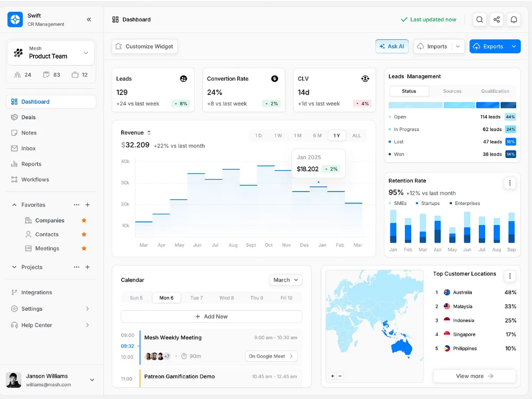Click the Dashboard grid icon in header
The image size is (532, 399).
(x=115, y=19)
